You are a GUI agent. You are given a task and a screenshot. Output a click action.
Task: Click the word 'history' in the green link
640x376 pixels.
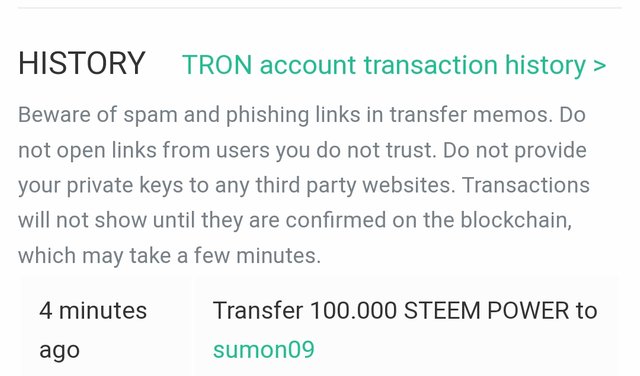click(545, 65)
